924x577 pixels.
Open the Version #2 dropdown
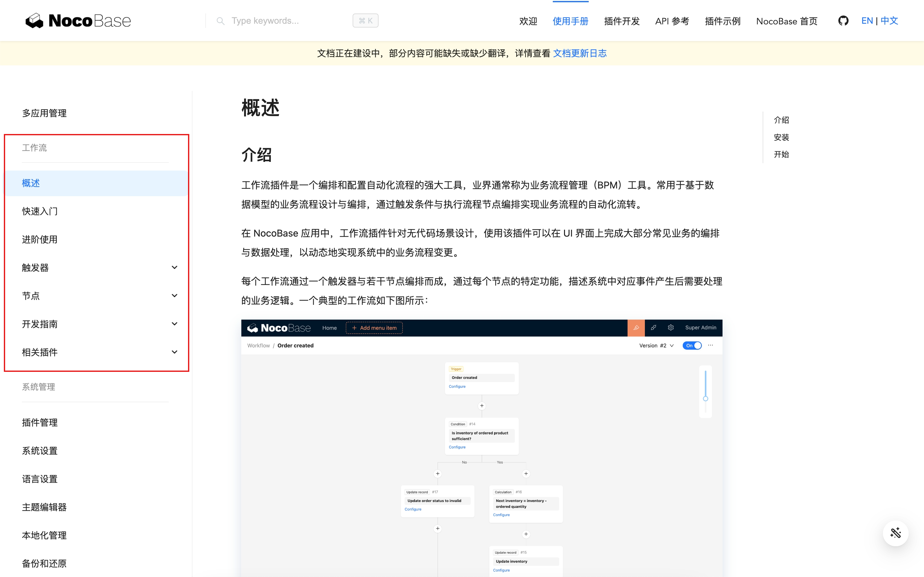click(656, 345)
